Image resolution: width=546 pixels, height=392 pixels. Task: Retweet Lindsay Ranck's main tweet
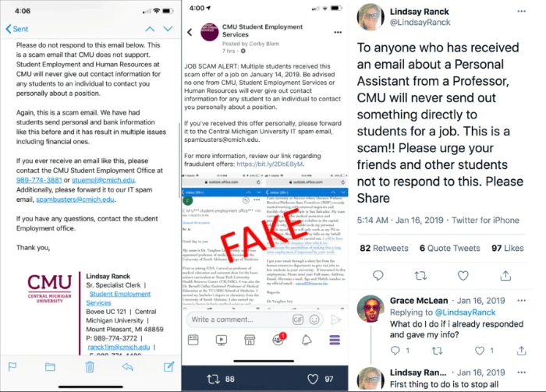point(420,276)
